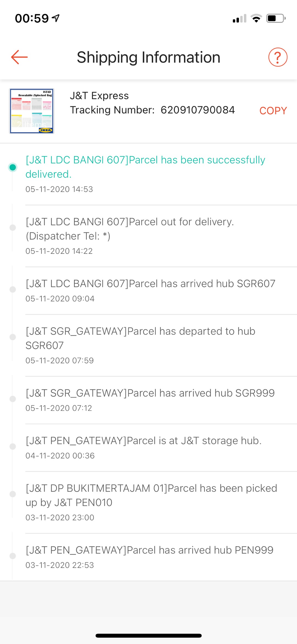Tap the Wi-Fi status icon
This screenshot has width=297, height=644.
(x=256, y=18)
